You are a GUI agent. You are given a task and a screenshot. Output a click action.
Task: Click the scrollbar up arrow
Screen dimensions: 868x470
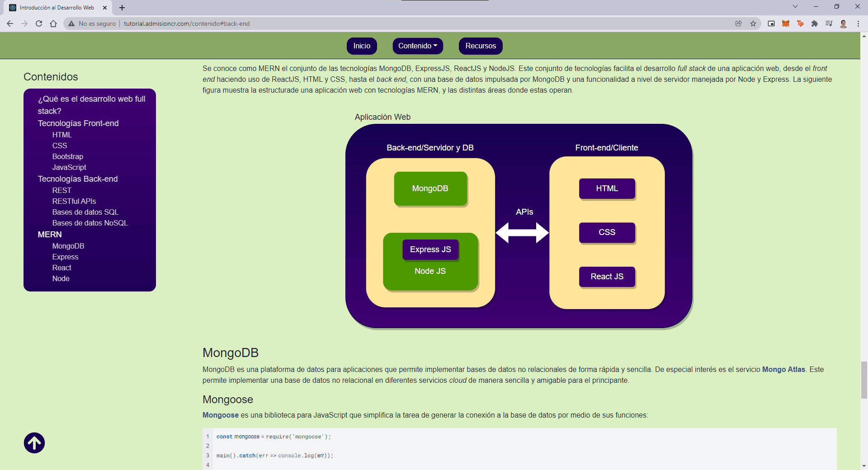pos(864,36)
